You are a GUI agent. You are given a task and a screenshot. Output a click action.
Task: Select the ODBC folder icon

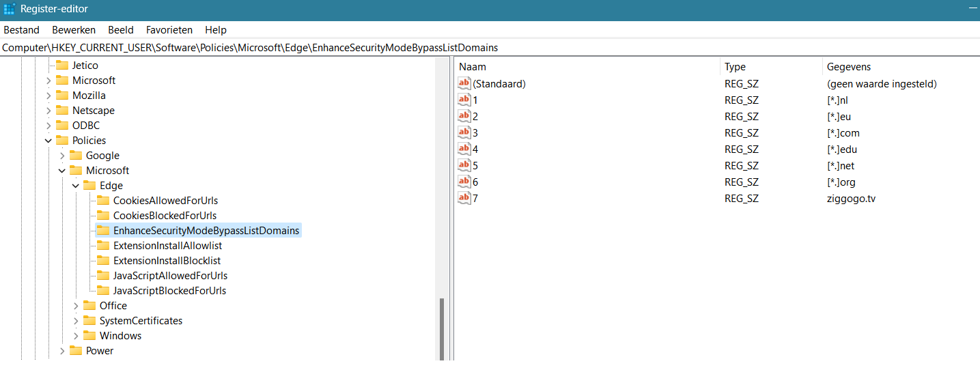[x=62, y=126]
